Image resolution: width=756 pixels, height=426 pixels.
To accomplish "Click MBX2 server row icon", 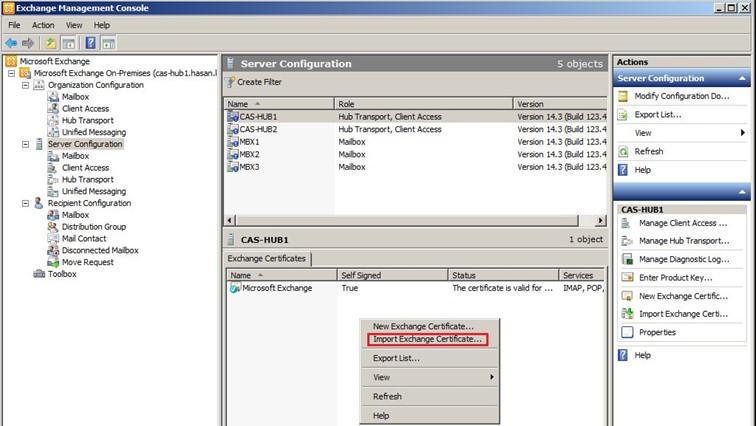I will coord(233,154).
